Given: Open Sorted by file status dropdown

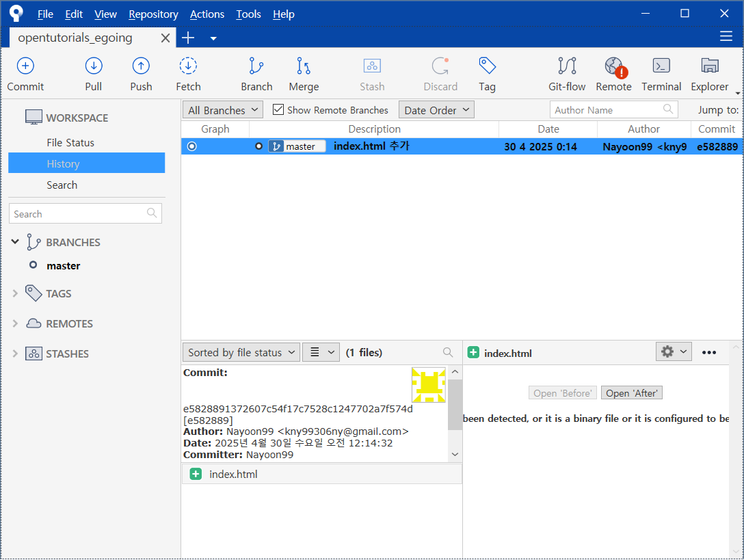Looking at the screenshot, I should coord(241,352).
